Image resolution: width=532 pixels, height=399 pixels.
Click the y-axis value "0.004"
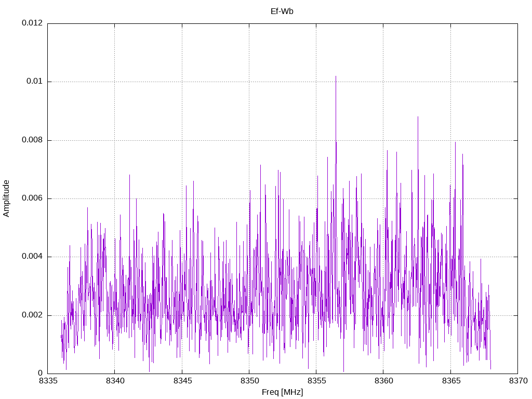[x=32, y=257]
